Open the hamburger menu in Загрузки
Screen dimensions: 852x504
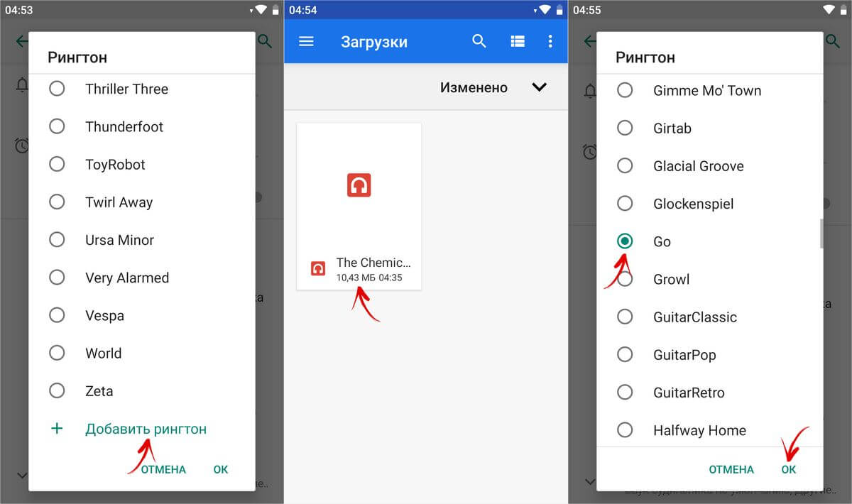pyautogui.click(x=306, y=41)
